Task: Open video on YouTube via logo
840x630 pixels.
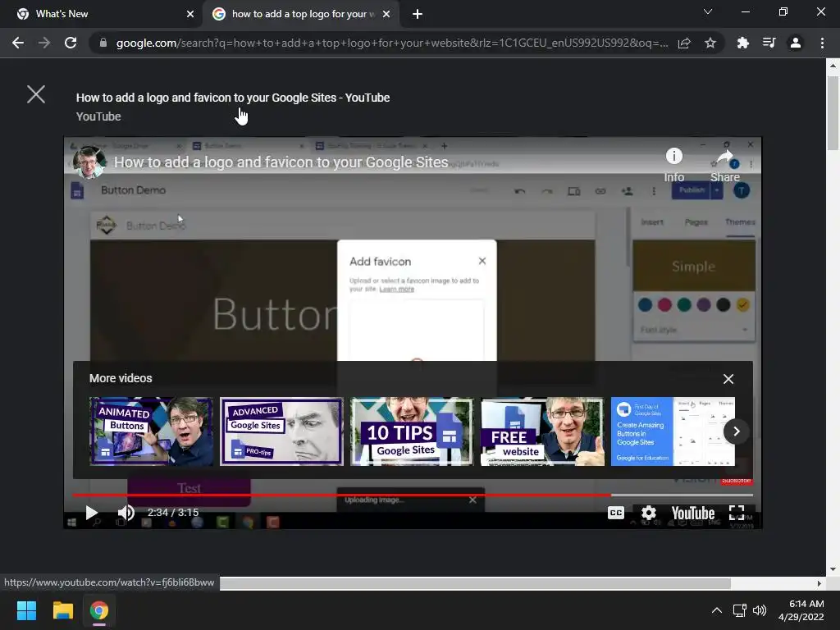Action: pos(693,513)
